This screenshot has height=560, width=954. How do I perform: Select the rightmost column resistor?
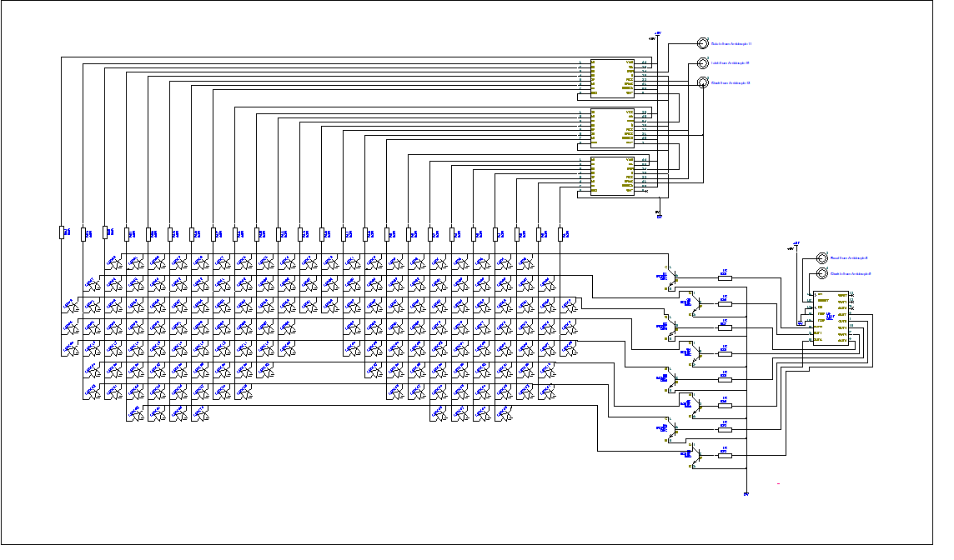[560, 233]
